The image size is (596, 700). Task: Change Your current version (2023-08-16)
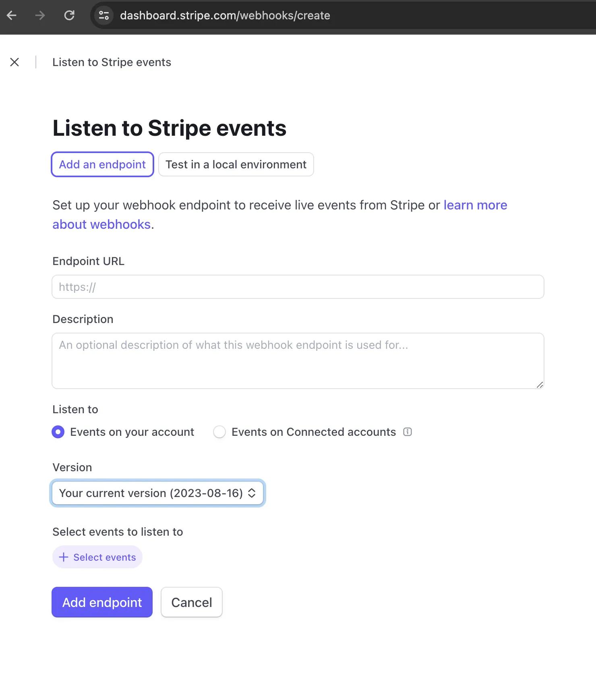157,493
